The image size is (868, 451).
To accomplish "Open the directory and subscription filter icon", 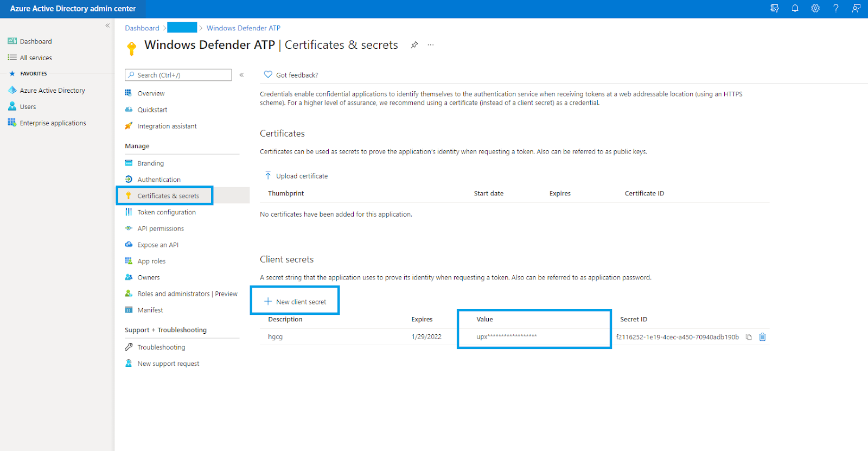I will point(775,8).
